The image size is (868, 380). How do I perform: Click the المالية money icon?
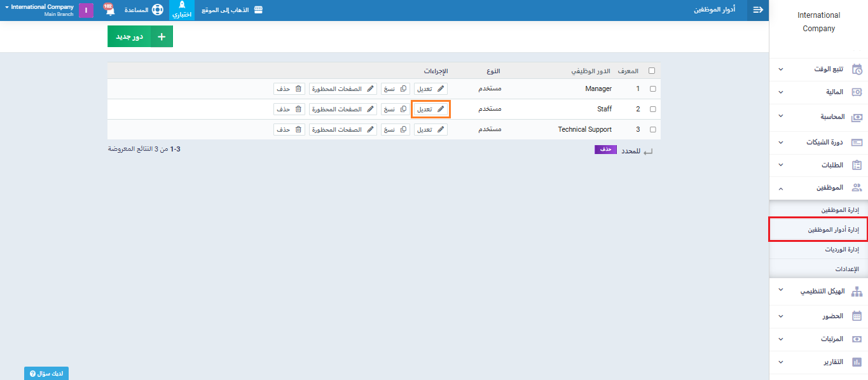[x=857, y=92]
